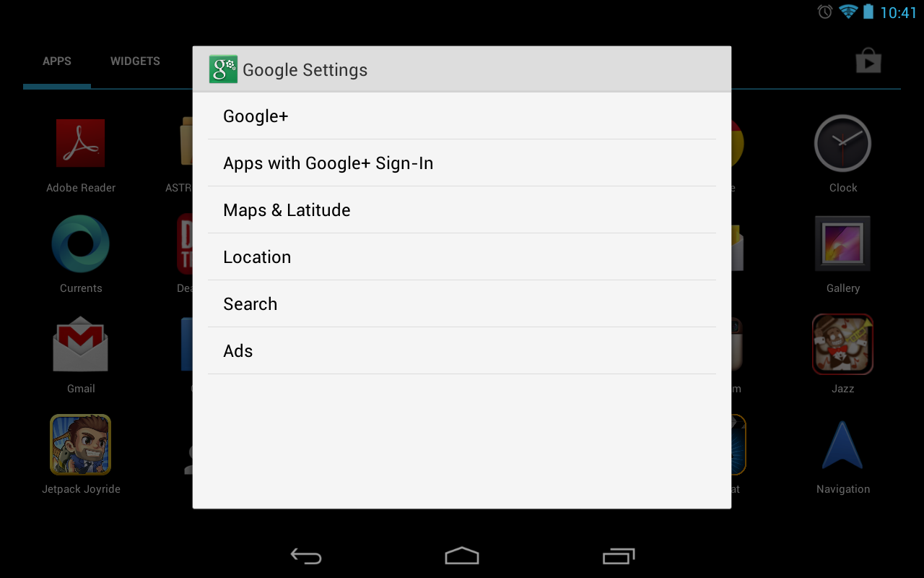Open the Navigation app icon
924x578 pixels.
pos(842,445)
